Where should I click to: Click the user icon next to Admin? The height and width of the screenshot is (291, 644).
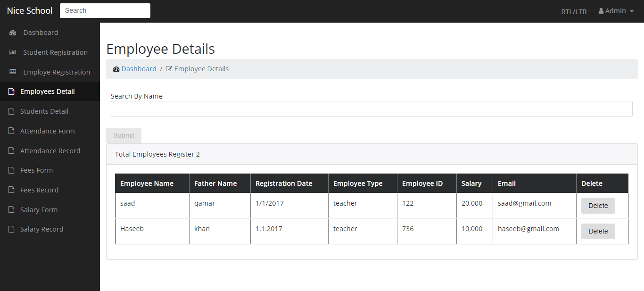[x=601, y=11]
